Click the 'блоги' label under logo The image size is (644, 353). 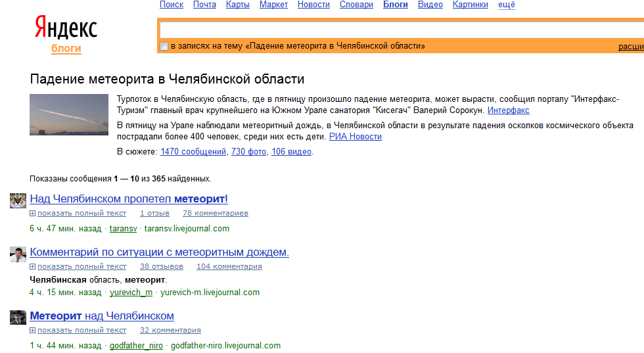(x=66, y=48)
